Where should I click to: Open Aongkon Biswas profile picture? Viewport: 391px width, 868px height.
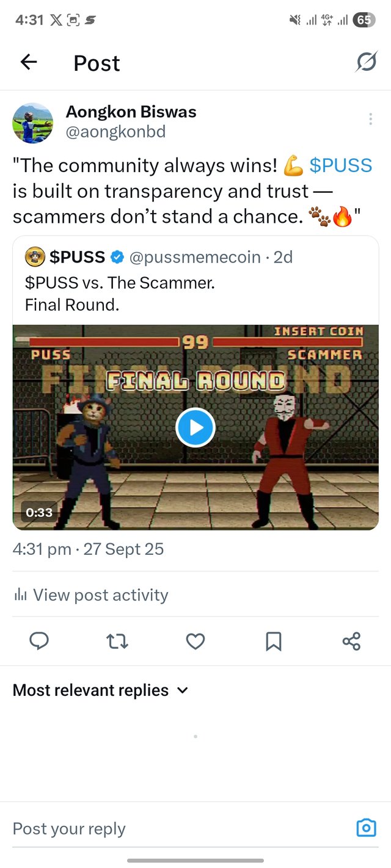[x=33, y=123]
